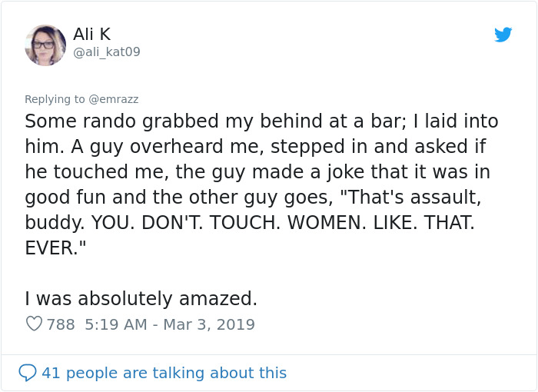Like the tweet with the heart icon
This screenshot has height=392, width=538.
pos(34,324)
